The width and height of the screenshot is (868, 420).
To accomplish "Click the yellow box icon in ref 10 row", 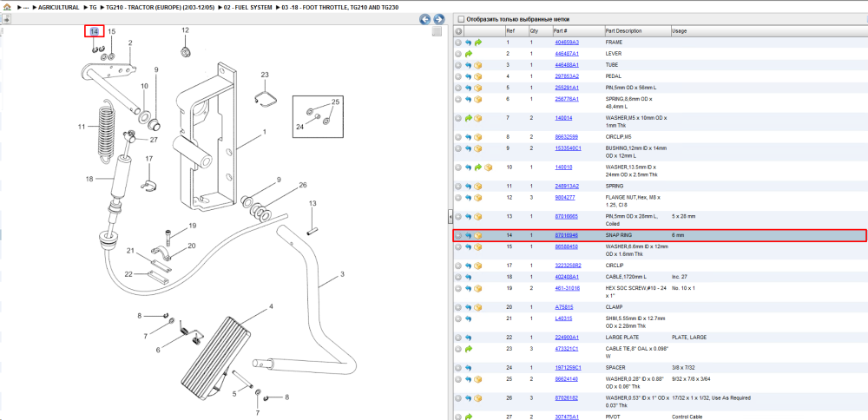I will pyautogui.click(x=488, y=167).
